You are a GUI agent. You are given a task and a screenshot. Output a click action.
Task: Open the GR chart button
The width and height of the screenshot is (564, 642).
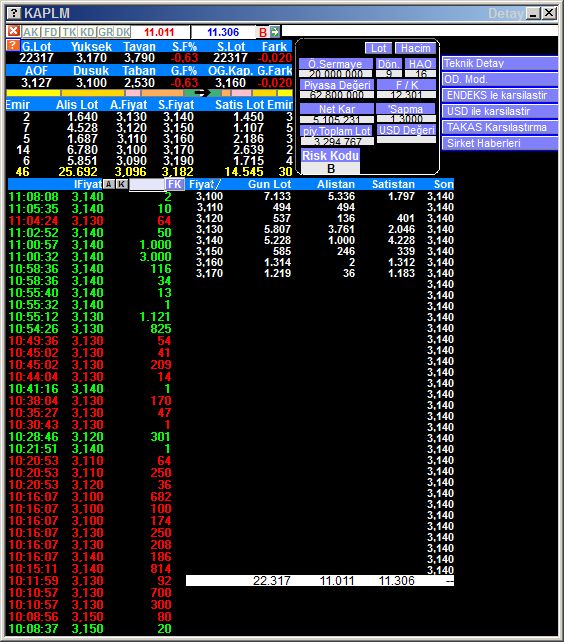[x=105, y=32]
